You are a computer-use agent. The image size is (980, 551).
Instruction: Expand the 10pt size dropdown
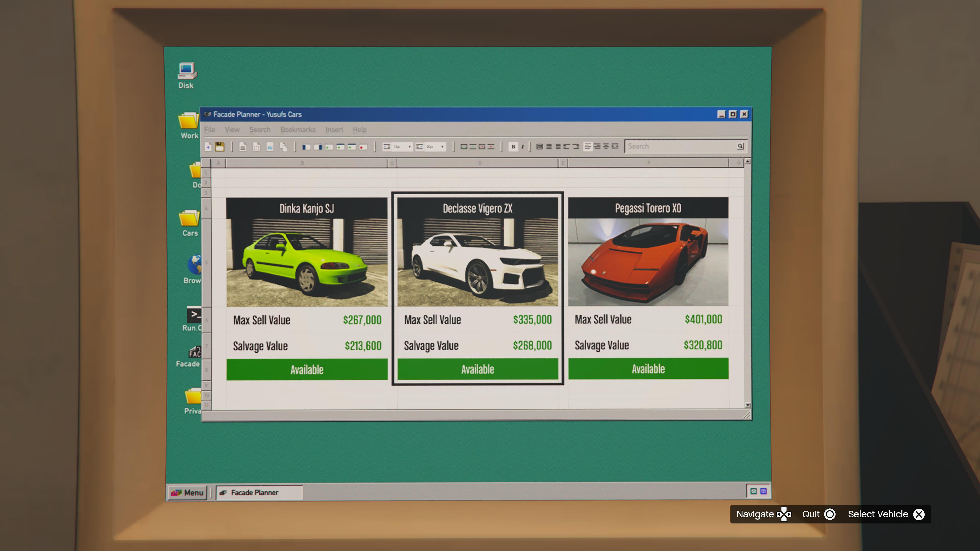pos(409,147)
